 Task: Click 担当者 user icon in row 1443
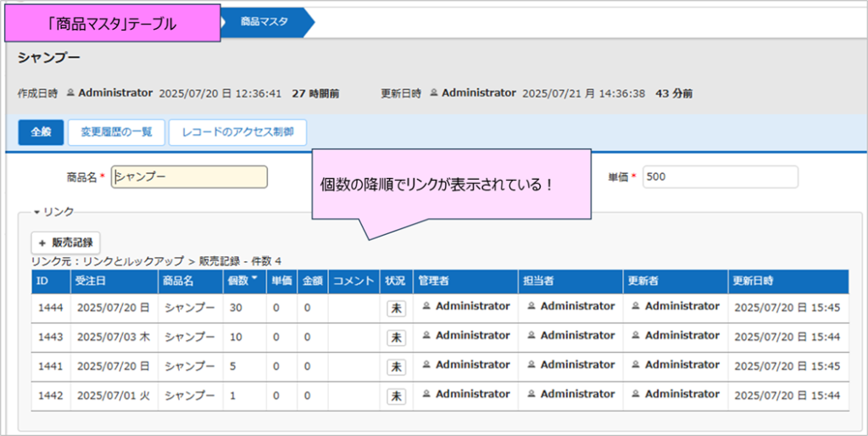[x=531, y=335]
